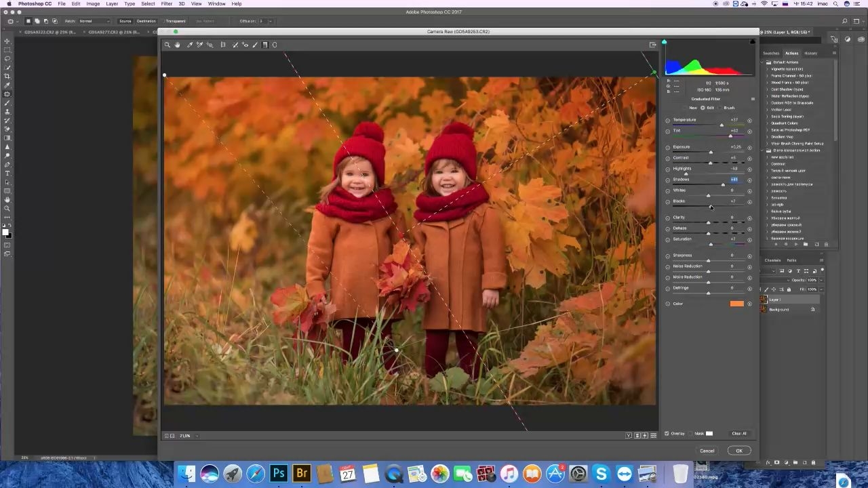
Task: Click the Destination button in options bar
Action: tap(146, 21)
